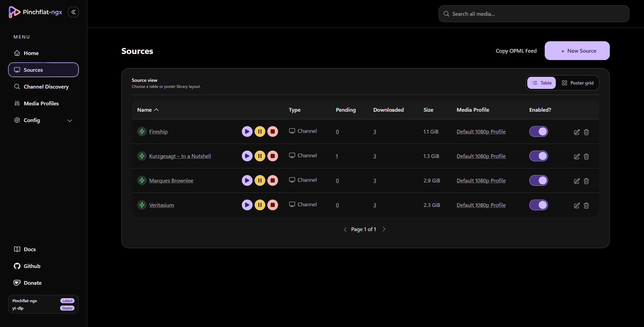The height and width of the screenshot is (327, 644).
Task: Open the Github link in the sidebar
Action: click(32, 266)
